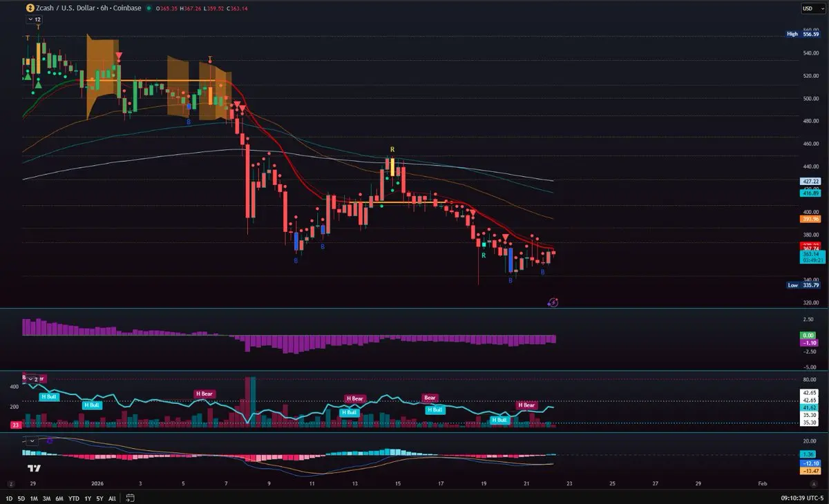Click the orange -13.47 signal tag

[x=810, y=471]
